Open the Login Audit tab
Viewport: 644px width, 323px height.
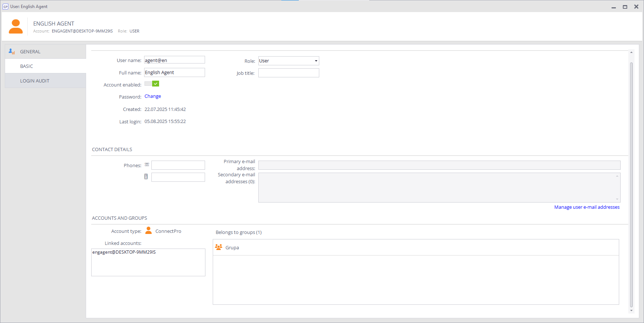point(35,81)
